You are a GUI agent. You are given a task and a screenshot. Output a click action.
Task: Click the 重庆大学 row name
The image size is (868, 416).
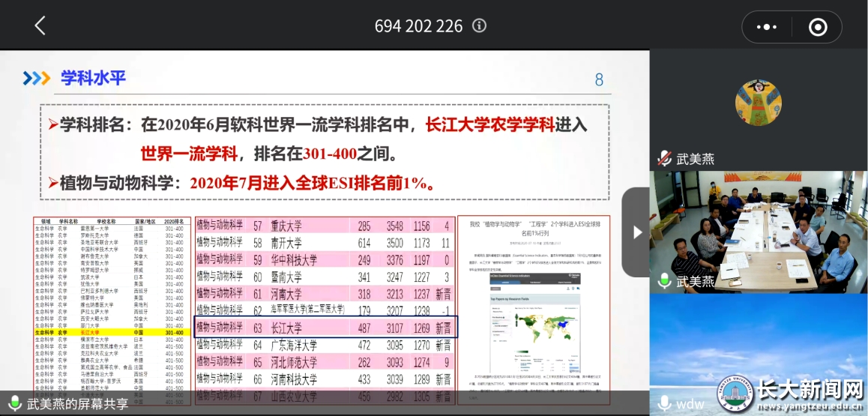(286, 226)
